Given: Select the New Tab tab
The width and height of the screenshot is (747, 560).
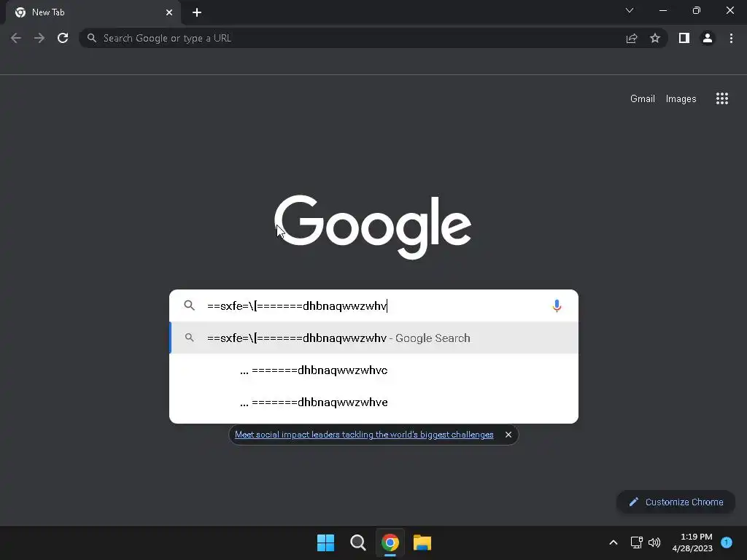Looking at the screenshot, I should pos(93,12).
